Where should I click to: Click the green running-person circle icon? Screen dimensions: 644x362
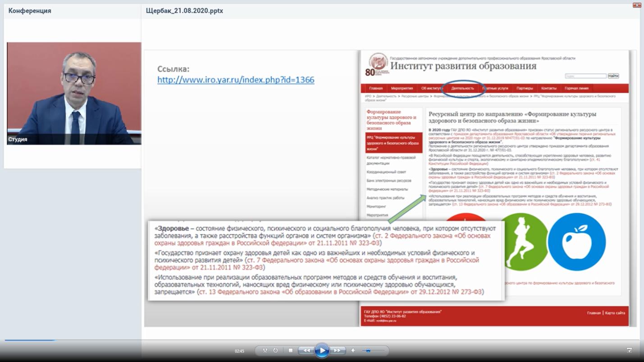pos(522,242)
